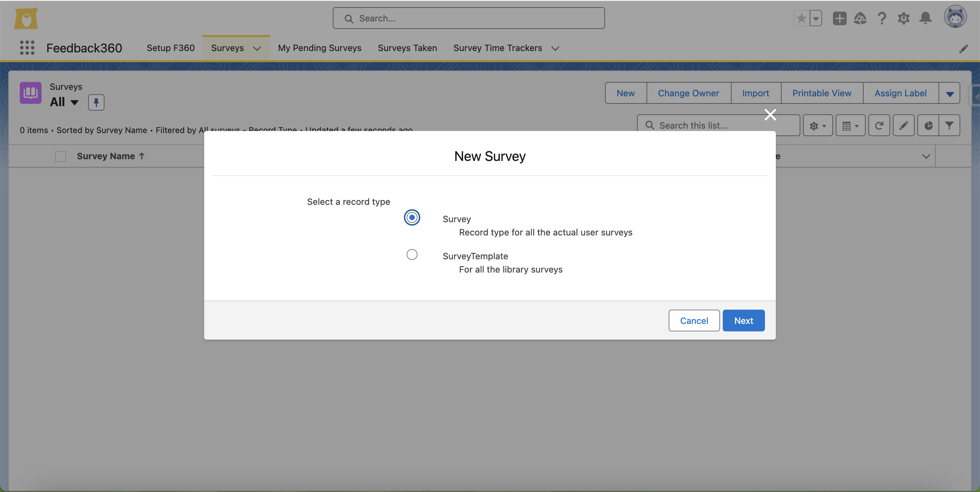Open list view controls gear
The height and width of the screenshot is (492, 980).
[818, 126]
